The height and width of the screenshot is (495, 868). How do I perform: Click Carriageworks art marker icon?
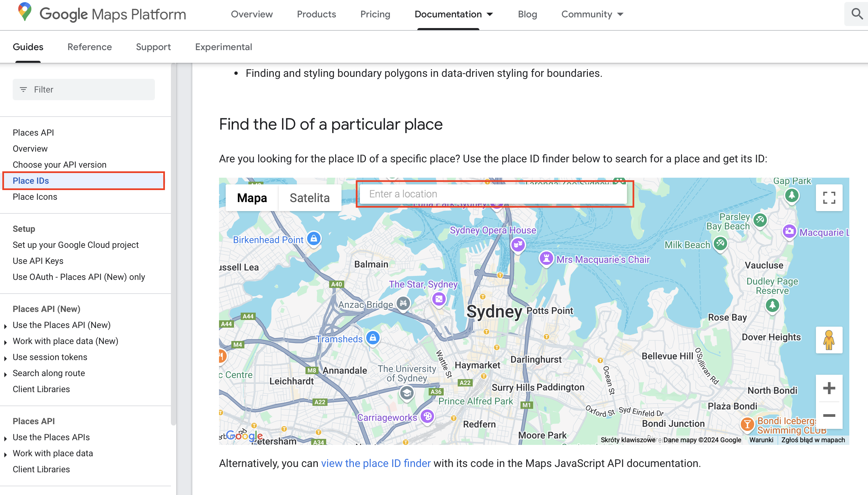427,416
